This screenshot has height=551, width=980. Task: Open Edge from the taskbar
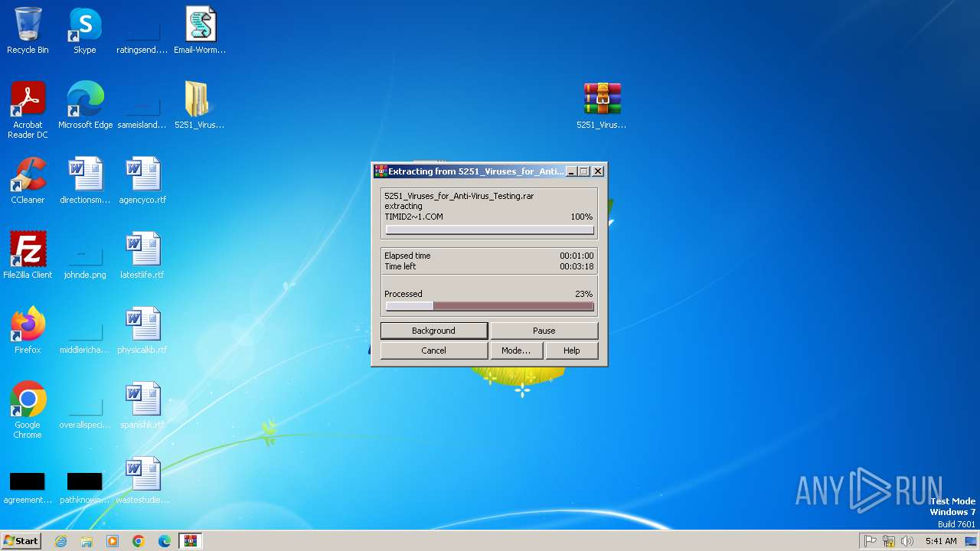[x=165, y=541]
